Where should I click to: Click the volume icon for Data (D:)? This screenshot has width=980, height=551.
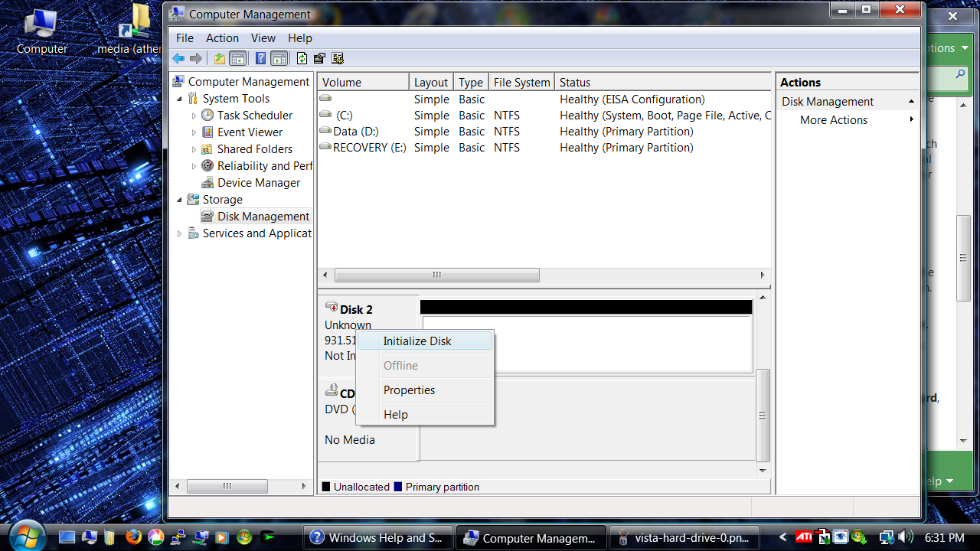click(x=325, y=131)
